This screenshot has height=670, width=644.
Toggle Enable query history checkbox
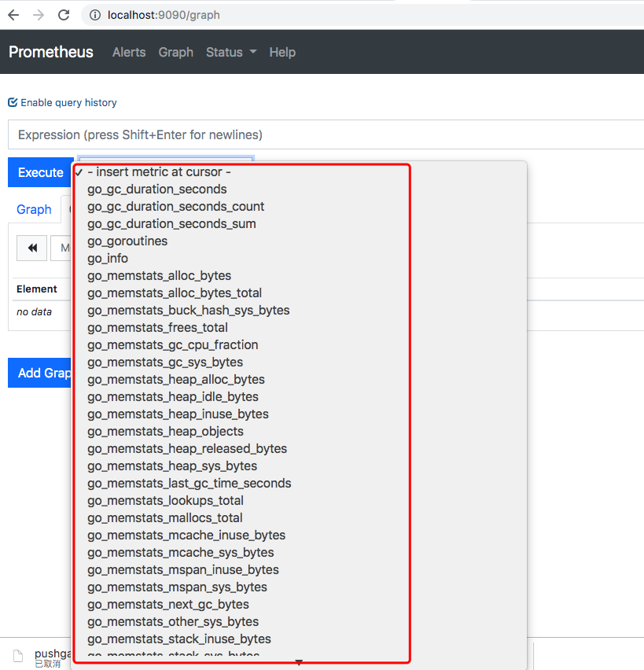[13, 102]
